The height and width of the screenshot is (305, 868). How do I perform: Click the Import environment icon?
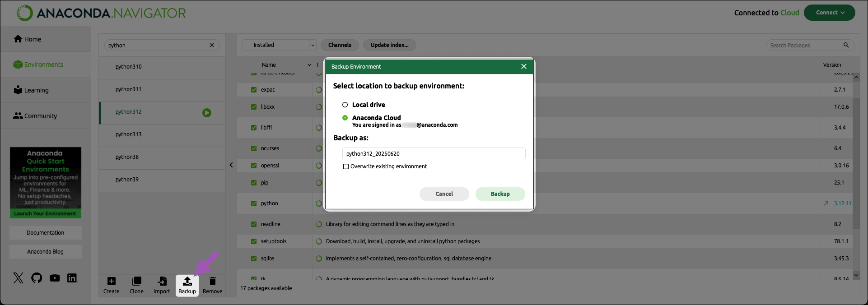click(162, 282)
